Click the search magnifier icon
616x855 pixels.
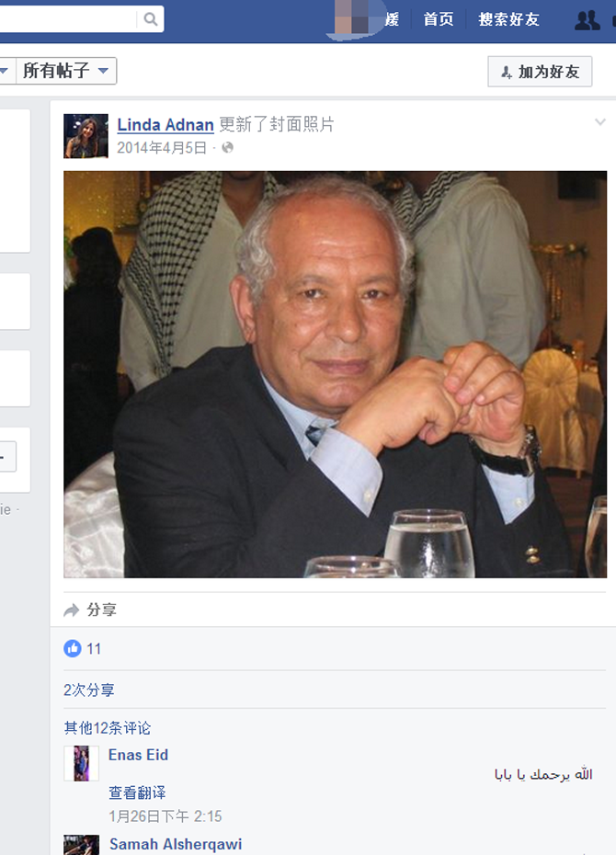pyautogui.click(x=151, y=19)
